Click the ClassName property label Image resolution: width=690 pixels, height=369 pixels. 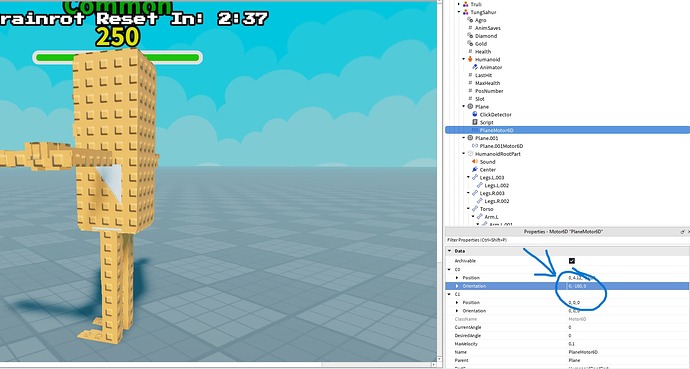(x=466, y=319)
